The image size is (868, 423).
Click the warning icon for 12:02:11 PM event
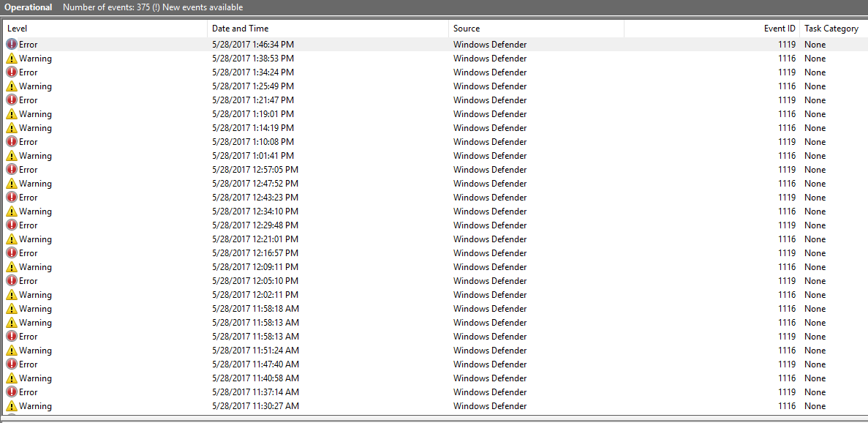pyautogui.click(x=12, y=294)
